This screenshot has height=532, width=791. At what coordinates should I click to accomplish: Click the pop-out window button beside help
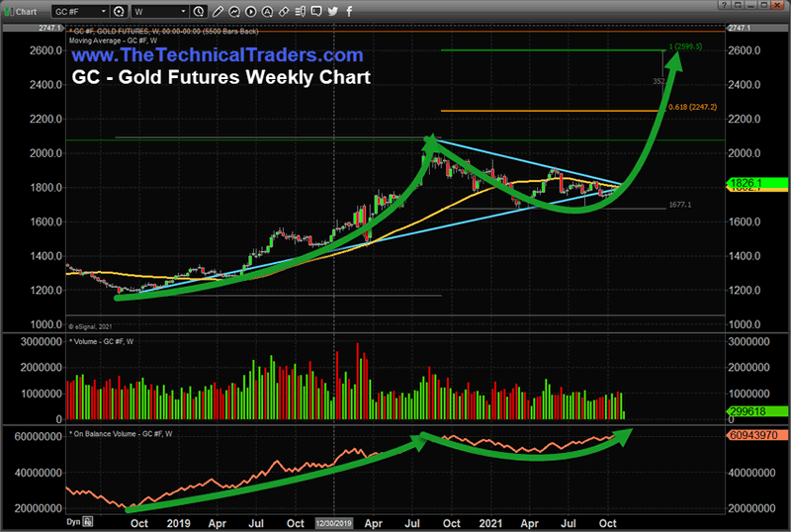pos(738,5)
